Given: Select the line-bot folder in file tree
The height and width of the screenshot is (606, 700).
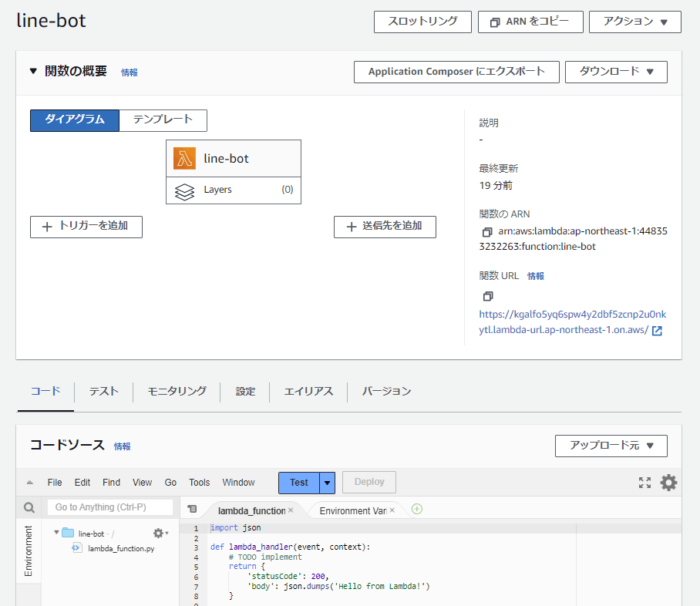Looking at the screenshot, I should tap(91, 534).
